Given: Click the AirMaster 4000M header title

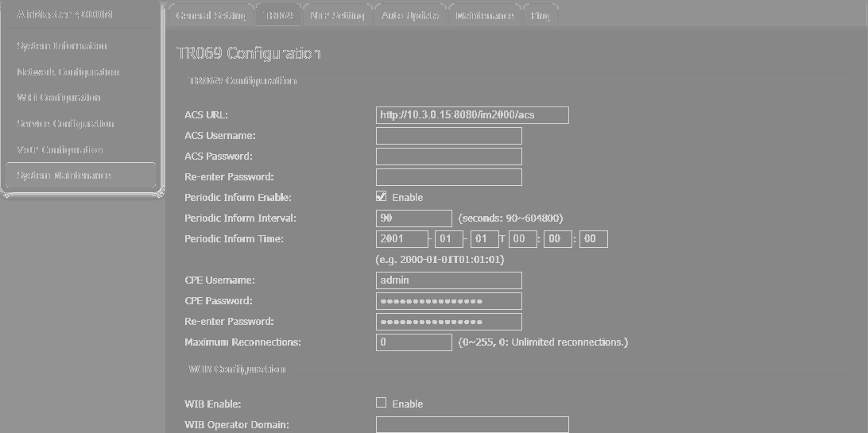Looking at the screenshot, I should pyautogui.click(x=65, y=14).
